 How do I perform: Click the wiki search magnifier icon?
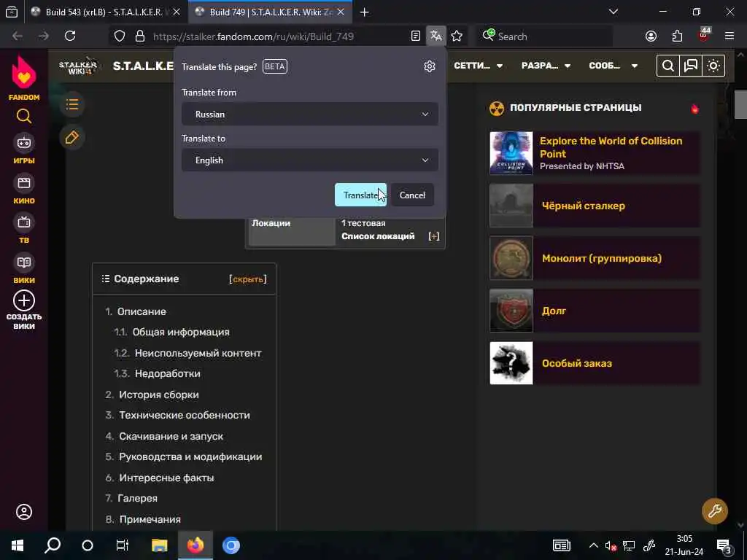(668, 66)
